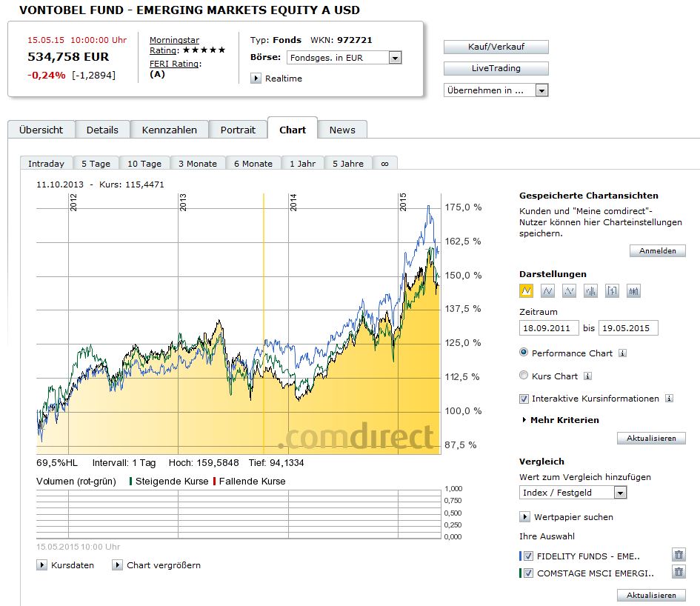Select the Kurs Chart radio button

click(524, 376)
